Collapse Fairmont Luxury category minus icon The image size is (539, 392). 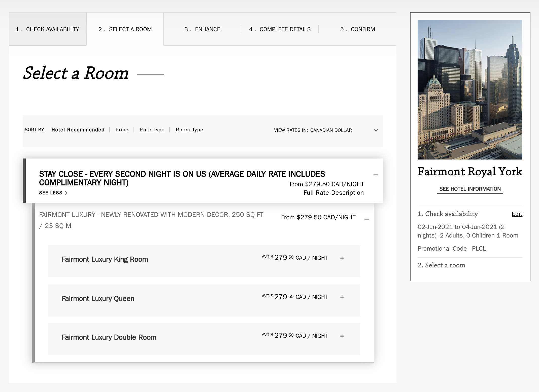click(367, 219)
